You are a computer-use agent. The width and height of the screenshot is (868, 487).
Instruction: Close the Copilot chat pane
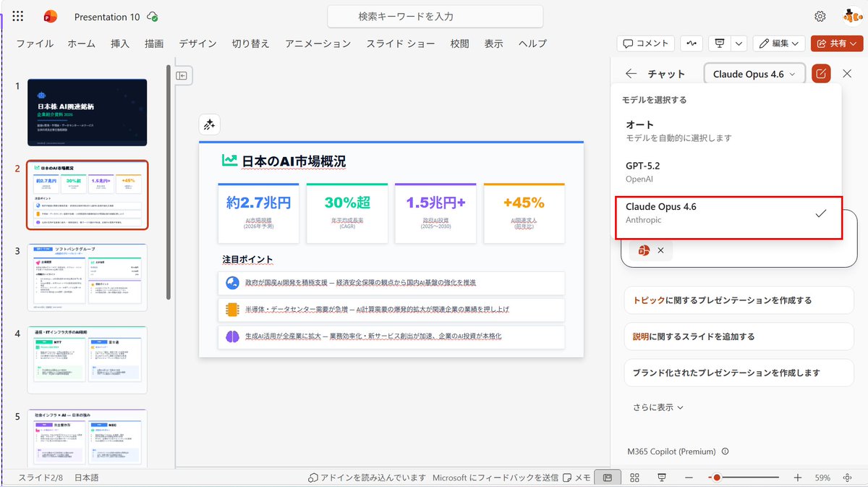point(848,73)
